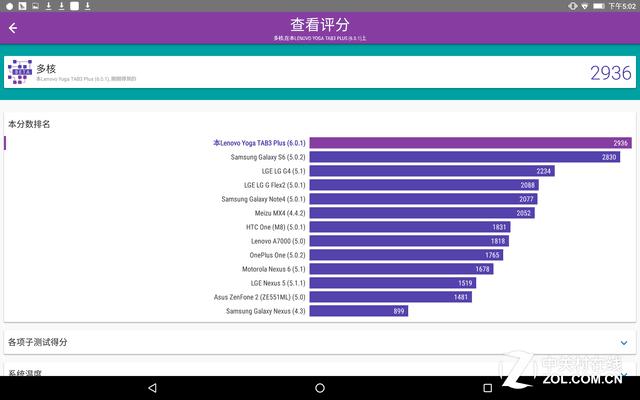The width and height of the screenshot is (640, 400).
Task: Select the Lenovo Yoga TAB3 Plus purple bar
Action: (471, 143)
